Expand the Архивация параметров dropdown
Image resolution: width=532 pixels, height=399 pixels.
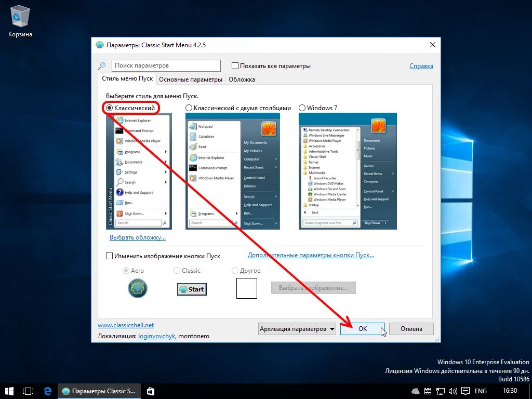(297, 329)
